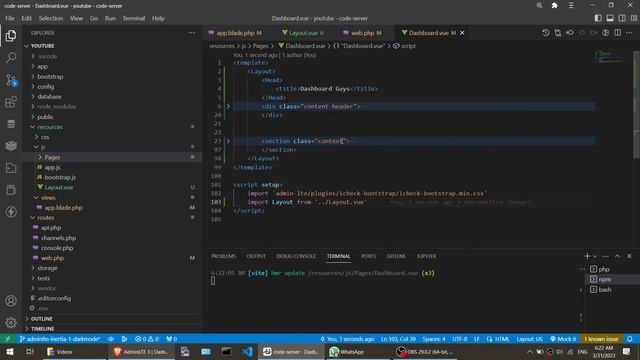Open Source Control view in activity bar

pos(11,80)
